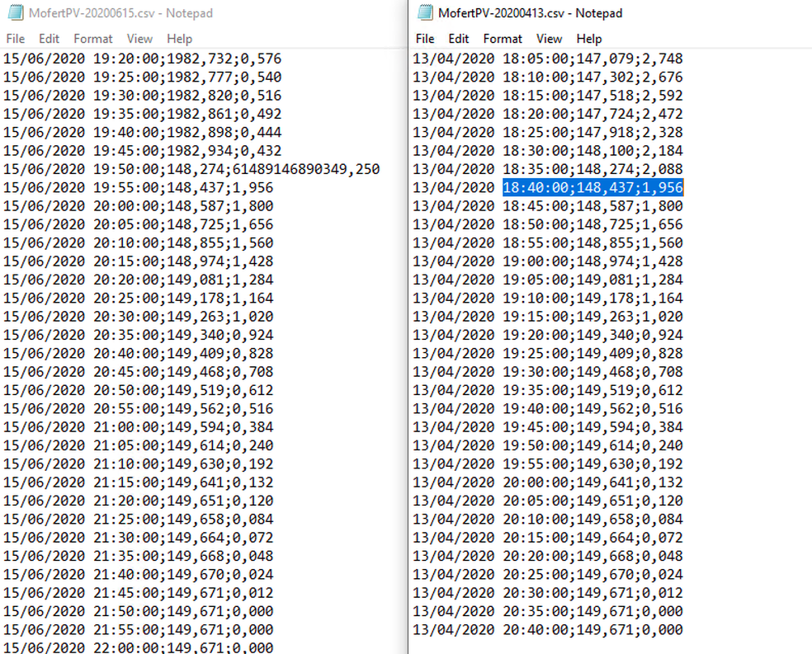
Task: Open Format menu in MofertPV-20200615.csv window
Action: pyautogui.click(x=93, y=39)
